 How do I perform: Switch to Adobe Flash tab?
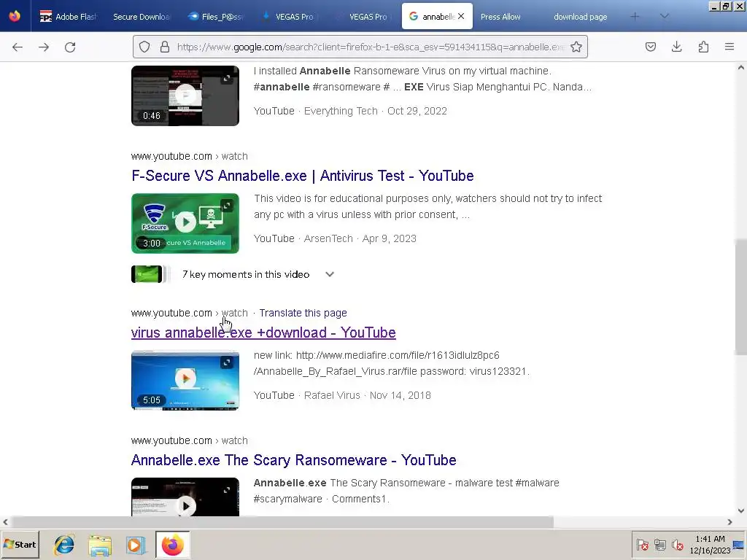(68, 17)
